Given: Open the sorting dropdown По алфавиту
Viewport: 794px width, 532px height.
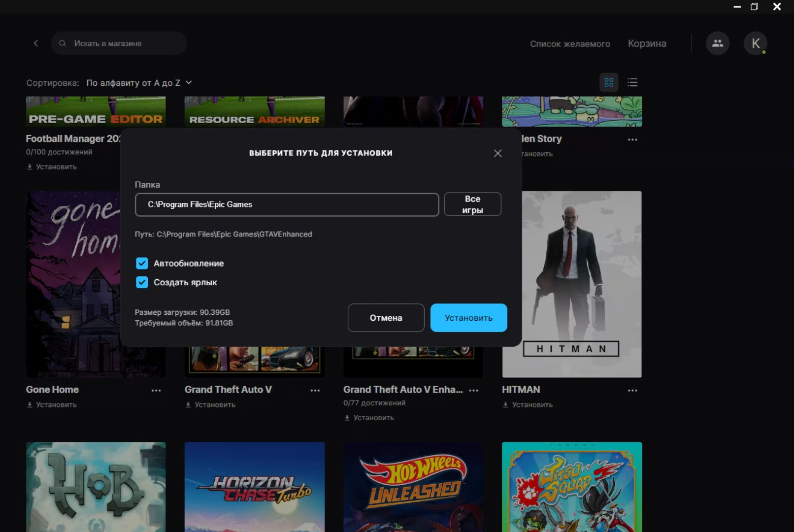Looking at the screenshot, I should (x=139, y=83).
